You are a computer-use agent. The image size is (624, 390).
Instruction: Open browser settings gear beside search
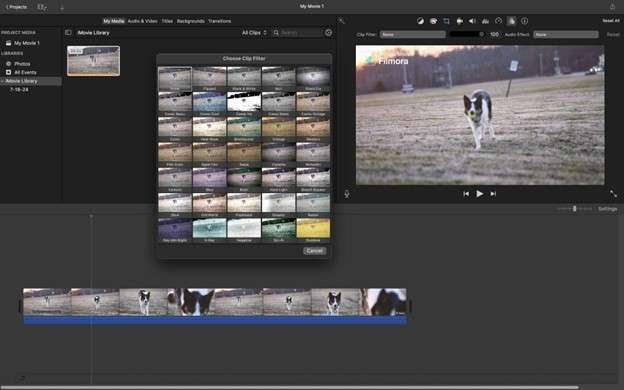(328, 33)
